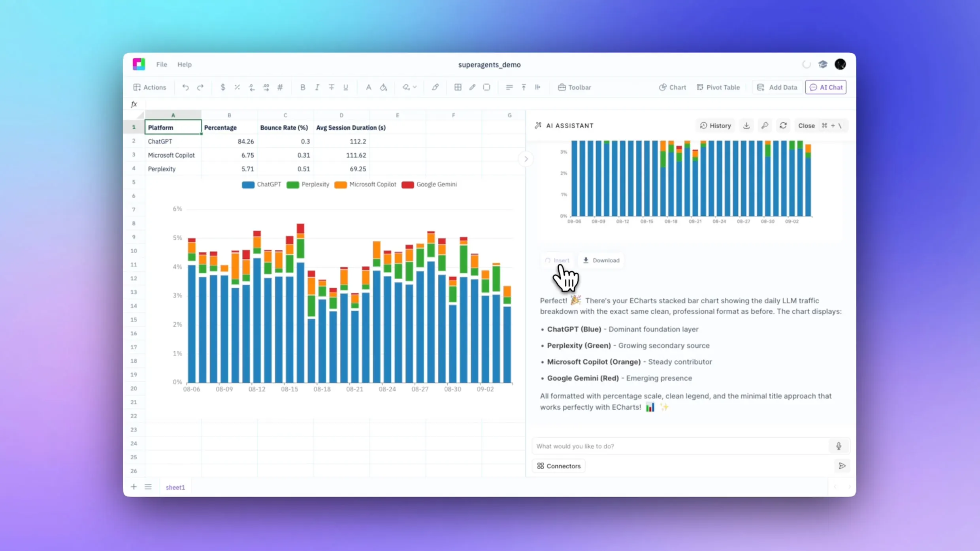Click the undo icon
The width and height of the screenshot is (980, 551).
185,87
